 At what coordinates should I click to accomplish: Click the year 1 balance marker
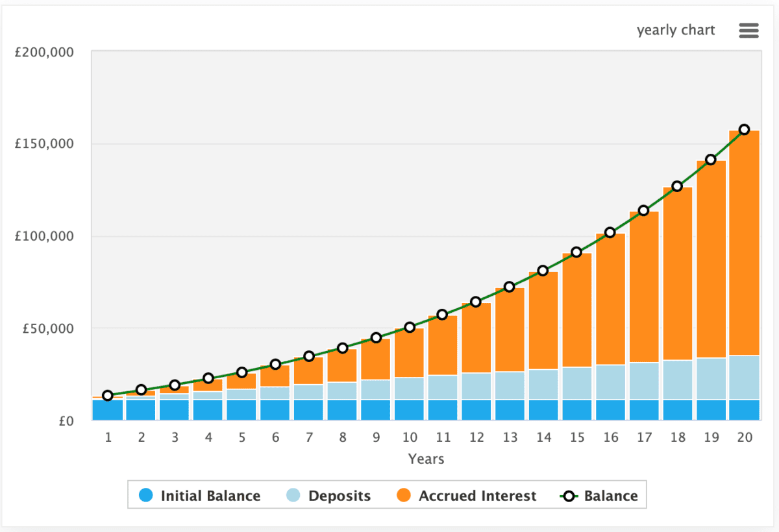pyautogui.click(x=108, y=396)
